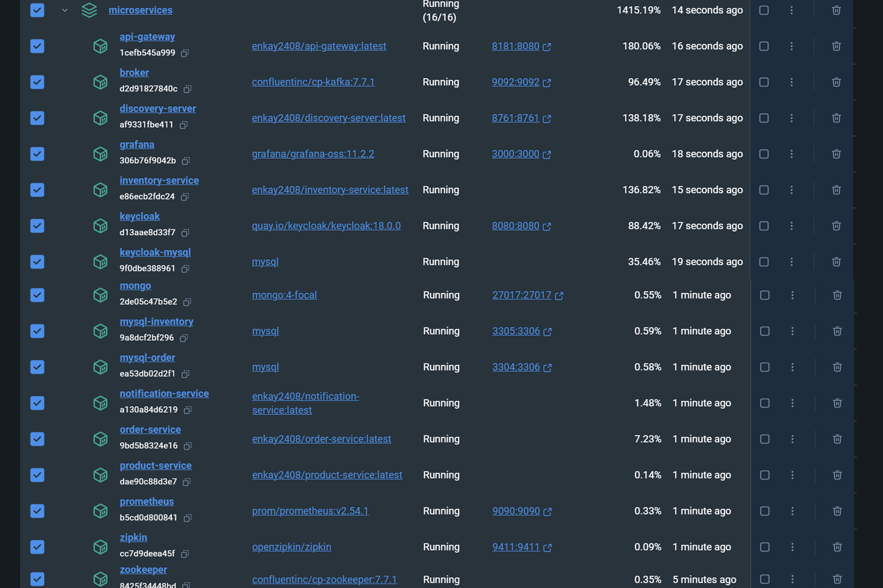
Task: Click the delete trash icon for zipkin
Action: [x=837, y=547]
